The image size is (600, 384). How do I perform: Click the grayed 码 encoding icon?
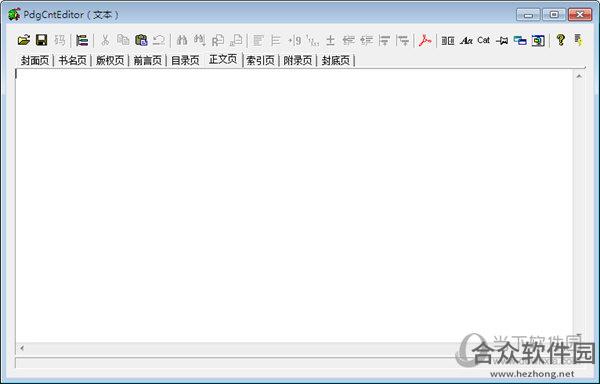[59, 40]
